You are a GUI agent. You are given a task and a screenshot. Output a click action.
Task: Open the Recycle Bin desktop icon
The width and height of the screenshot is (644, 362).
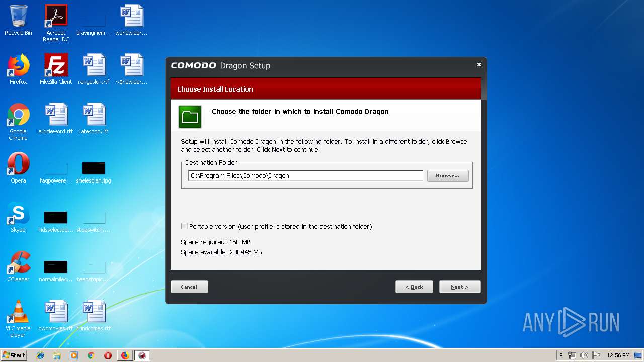18,20
